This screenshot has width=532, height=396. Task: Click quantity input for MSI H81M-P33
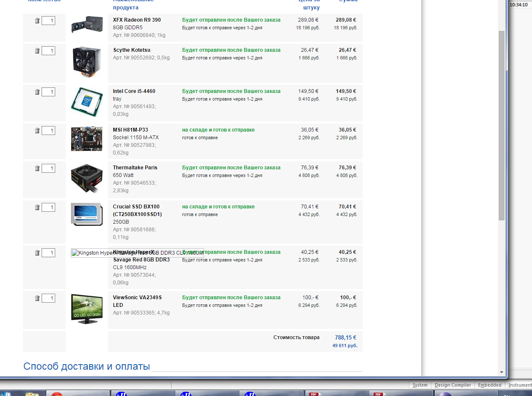[x=48, y=131]
